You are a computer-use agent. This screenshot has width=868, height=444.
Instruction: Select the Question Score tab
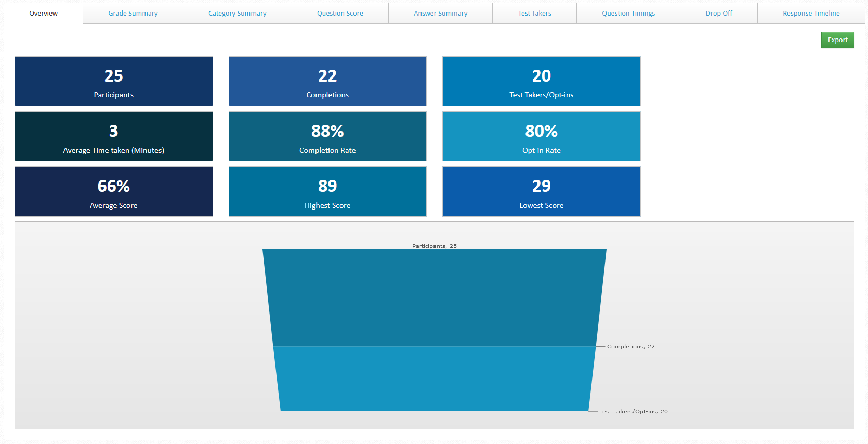tap(340, 14)
